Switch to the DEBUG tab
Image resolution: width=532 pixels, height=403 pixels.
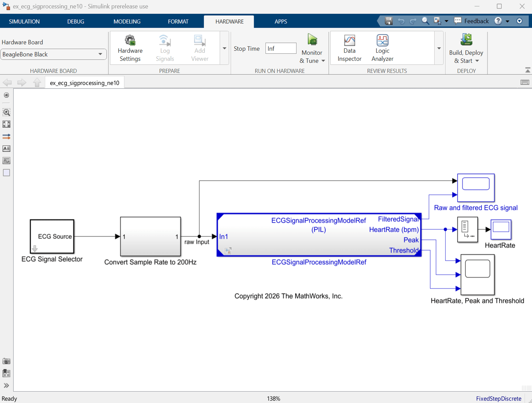click(x=76, y=22)
